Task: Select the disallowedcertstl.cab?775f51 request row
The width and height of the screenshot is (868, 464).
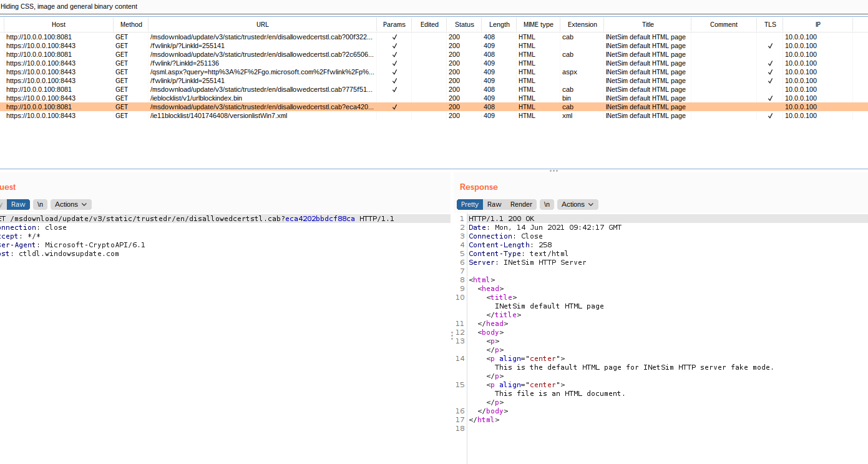Action: (434, 89)
